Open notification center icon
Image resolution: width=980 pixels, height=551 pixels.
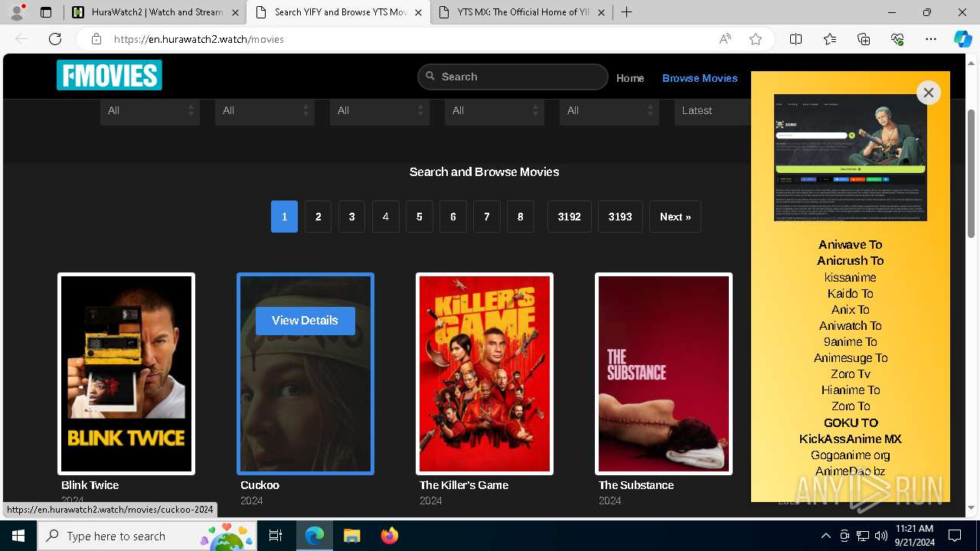955,536
